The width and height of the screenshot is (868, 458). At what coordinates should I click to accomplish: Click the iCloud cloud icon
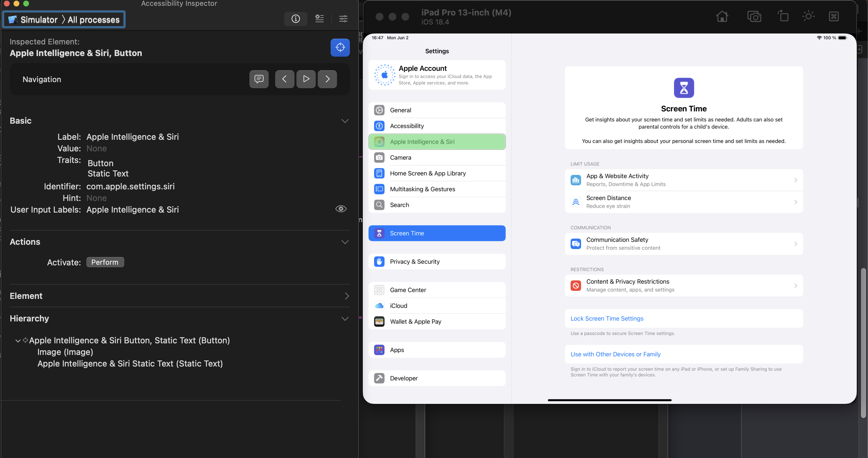[x=379, y=306]
